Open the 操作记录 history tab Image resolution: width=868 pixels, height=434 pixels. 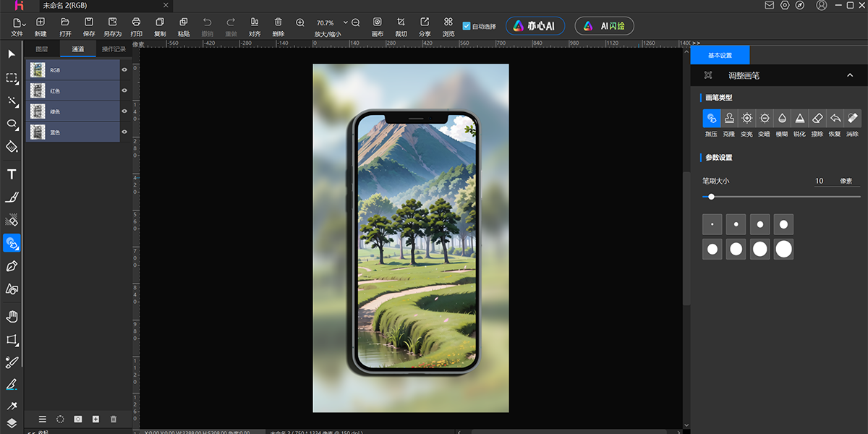point(114,49)
